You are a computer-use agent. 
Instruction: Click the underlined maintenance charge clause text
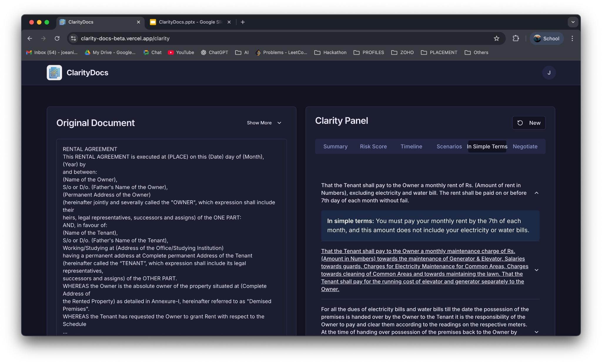pyautogui.click(x=423, y=270)
